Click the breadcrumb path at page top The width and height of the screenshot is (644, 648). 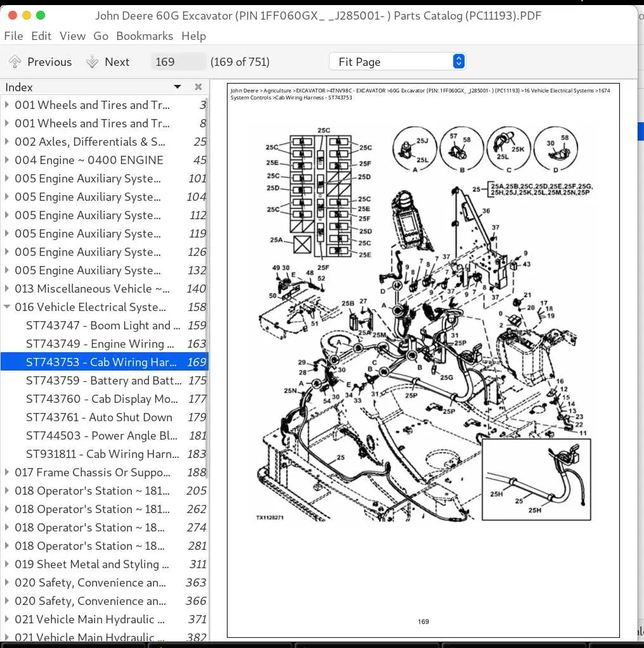(x=420, y=94)
